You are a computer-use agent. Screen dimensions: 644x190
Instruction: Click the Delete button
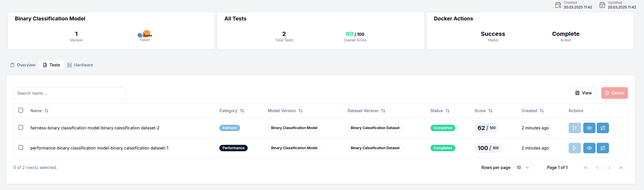pos(614,93)
